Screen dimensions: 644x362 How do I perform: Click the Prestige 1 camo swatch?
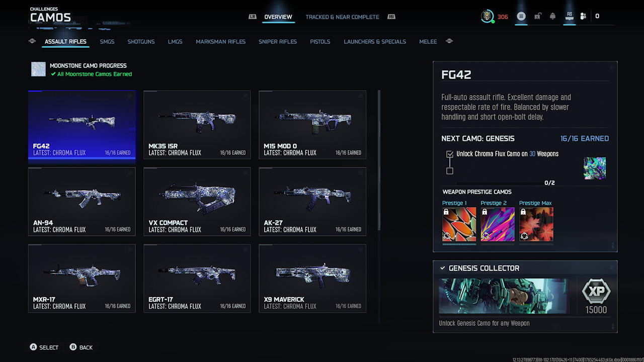click(459, 225)
